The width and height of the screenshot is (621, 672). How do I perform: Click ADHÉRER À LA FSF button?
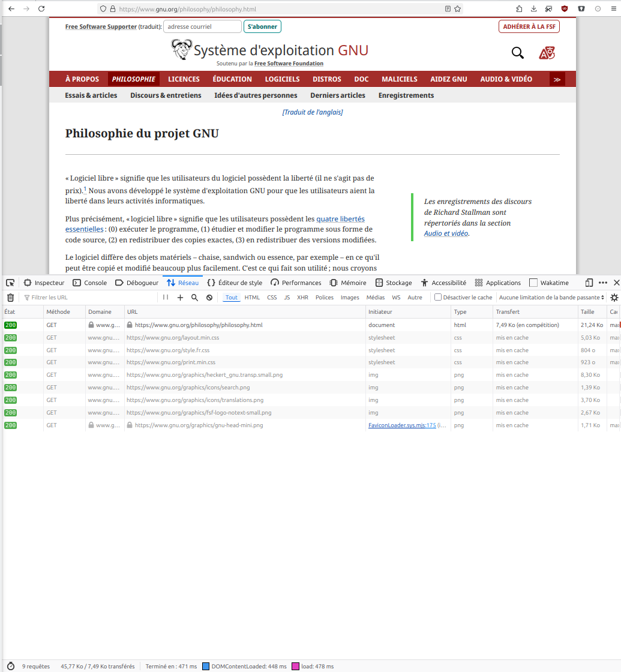[x=529, y=26]
